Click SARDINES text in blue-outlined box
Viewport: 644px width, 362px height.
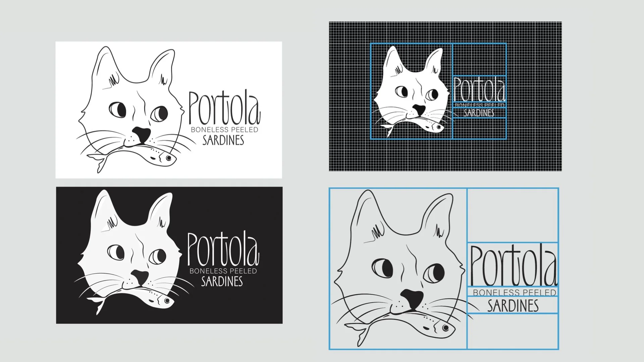tap(513, 306)
